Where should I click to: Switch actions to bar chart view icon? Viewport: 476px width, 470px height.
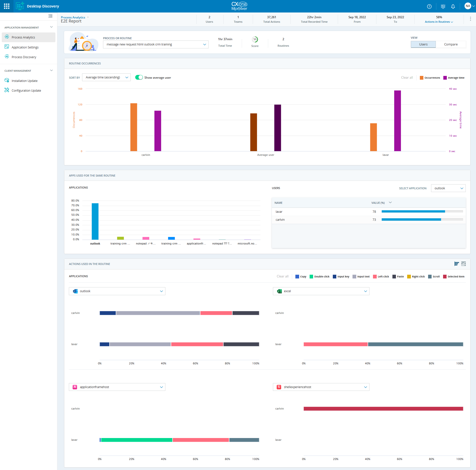coord(456,264)
